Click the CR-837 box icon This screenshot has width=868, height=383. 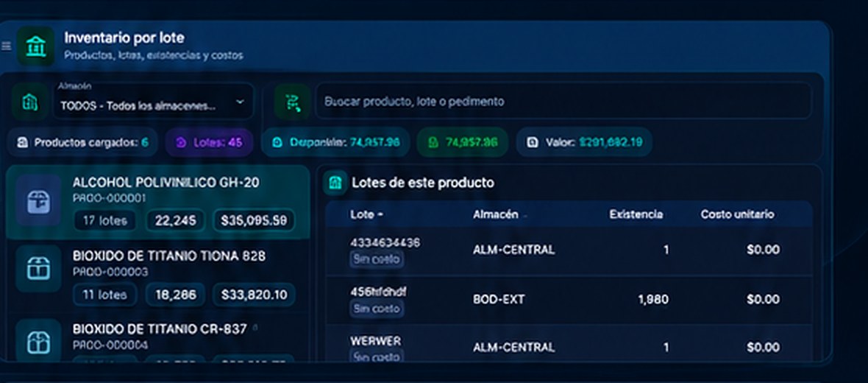pyautogui.click(x=38, y=342)
